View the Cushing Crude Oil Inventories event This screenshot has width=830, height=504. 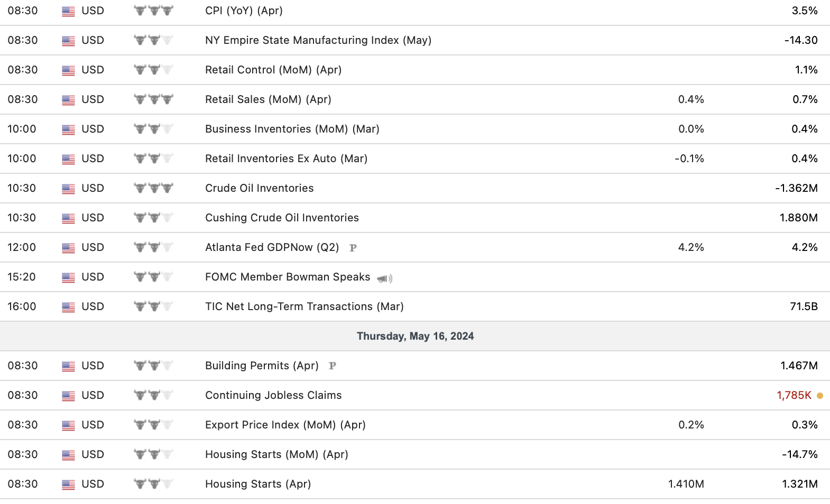282,218
